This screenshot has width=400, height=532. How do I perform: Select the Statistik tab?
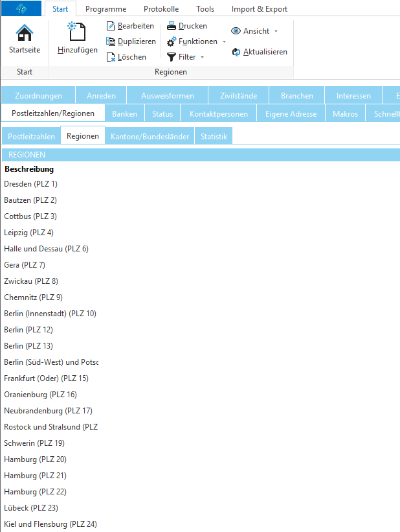point(213,137)
